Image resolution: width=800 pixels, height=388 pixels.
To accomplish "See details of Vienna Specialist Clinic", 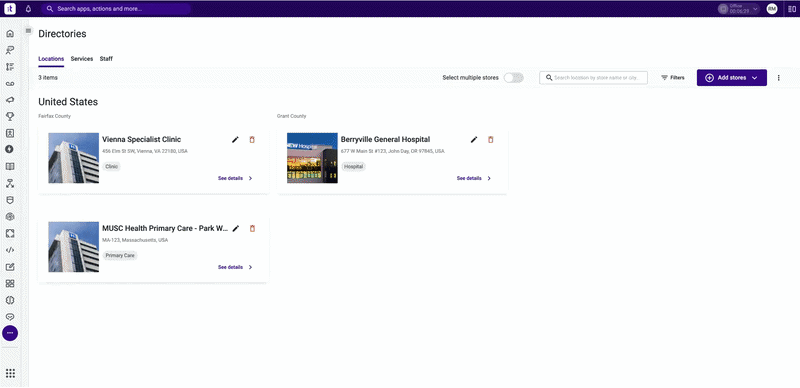I will [x=235, y=178].
